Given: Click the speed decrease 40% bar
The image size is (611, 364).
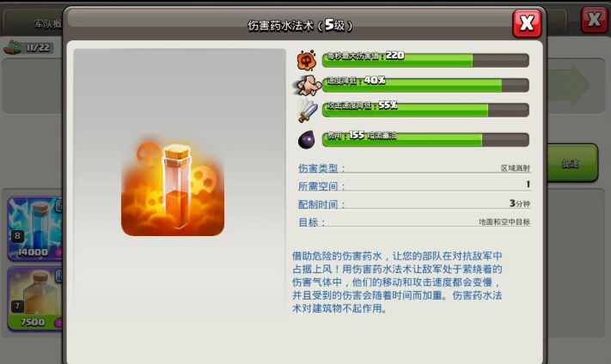Looking at the screenshot, I should point(425,85).
